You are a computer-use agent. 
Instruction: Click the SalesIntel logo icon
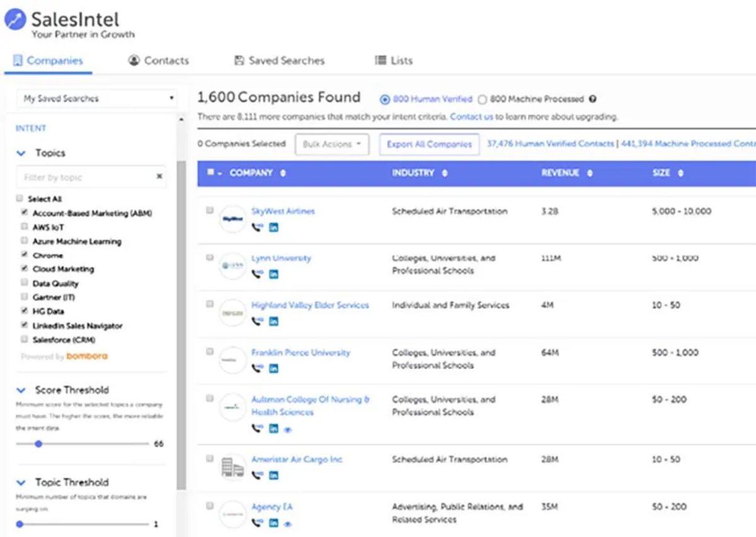[15, 20]
